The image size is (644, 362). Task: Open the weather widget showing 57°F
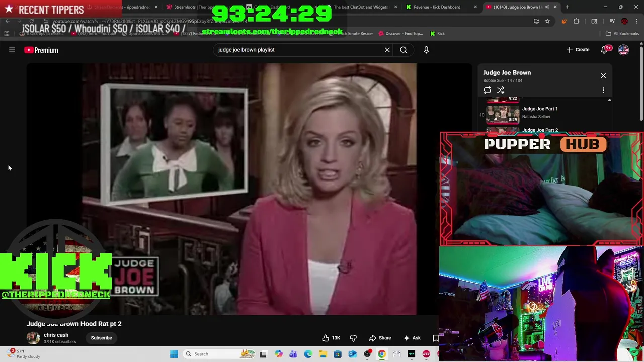coord(24,354)
